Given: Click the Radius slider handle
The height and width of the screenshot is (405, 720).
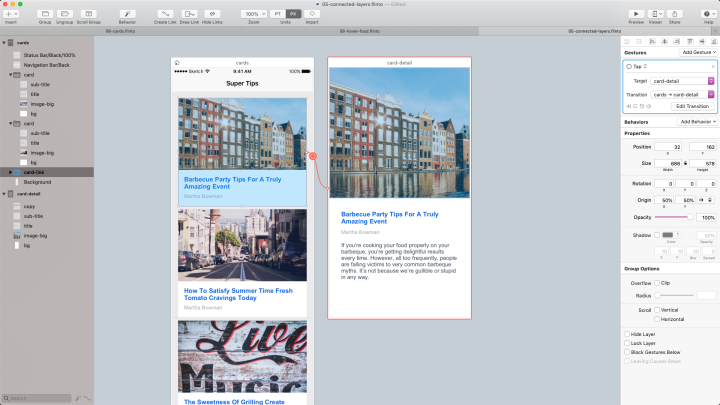Looking at the screenshot, I should pos(658,295).
